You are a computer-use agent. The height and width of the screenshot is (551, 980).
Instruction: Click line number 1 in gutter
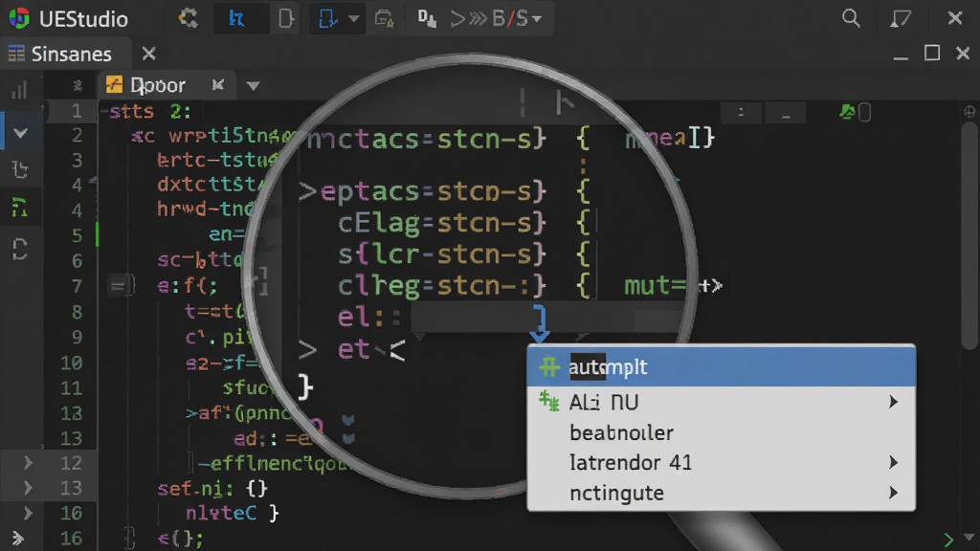77,111
